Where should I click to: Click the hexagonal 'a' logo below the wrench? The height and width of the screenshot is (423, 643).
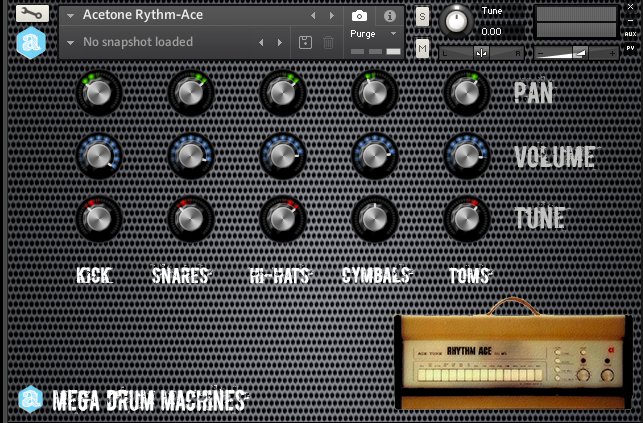(31, 43)
